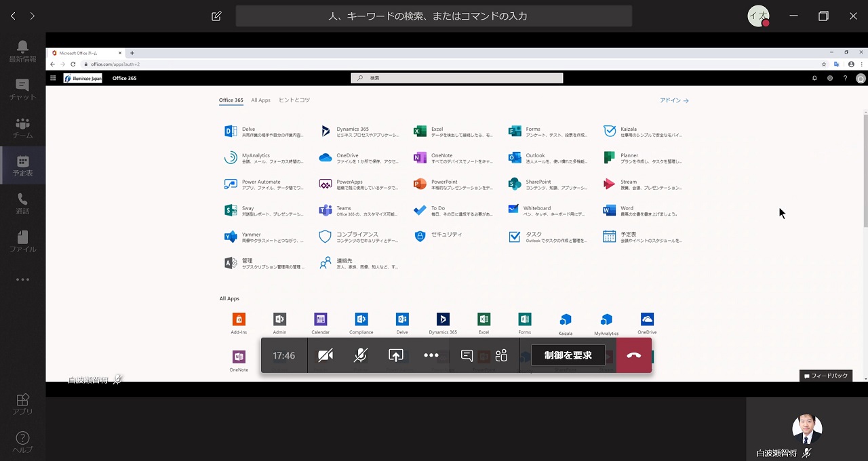This screenshot has height=461, width=868.
Task: Open Add-Ins tile under All Apps
Action: pyautogui.click(x=239, y=323)
